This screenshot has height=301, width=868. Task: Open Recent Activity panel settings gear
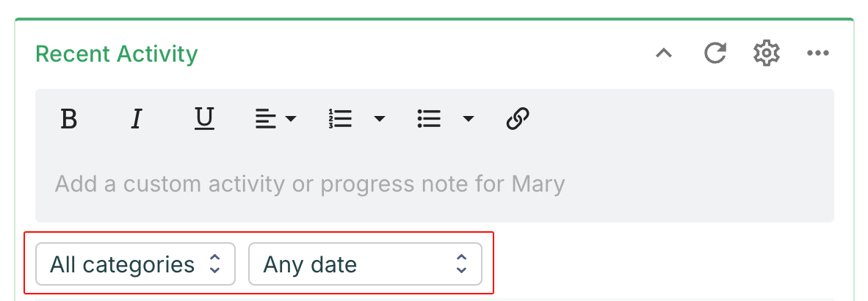click(x=767, y=54)
